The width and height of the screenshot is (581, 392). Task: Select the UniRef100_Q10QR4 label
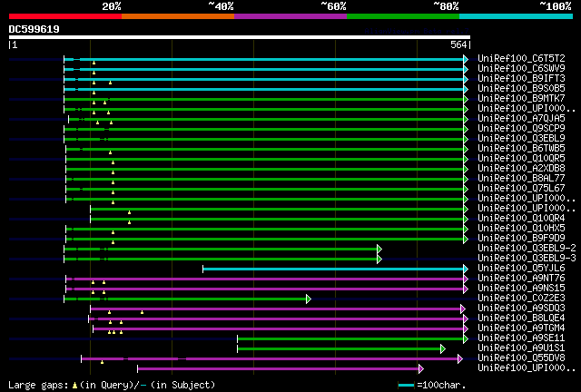tap(521, 219)
